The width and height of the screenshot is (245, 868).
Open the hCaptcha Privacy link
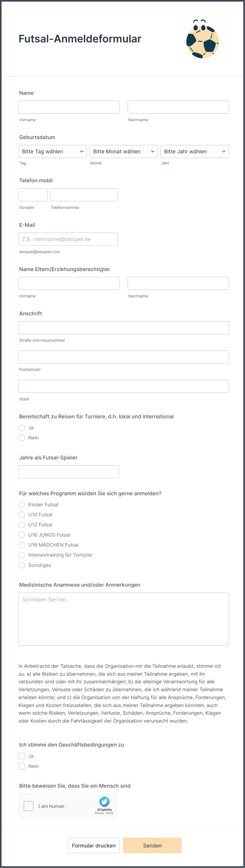pyautogui.click(x=99, y=813)
